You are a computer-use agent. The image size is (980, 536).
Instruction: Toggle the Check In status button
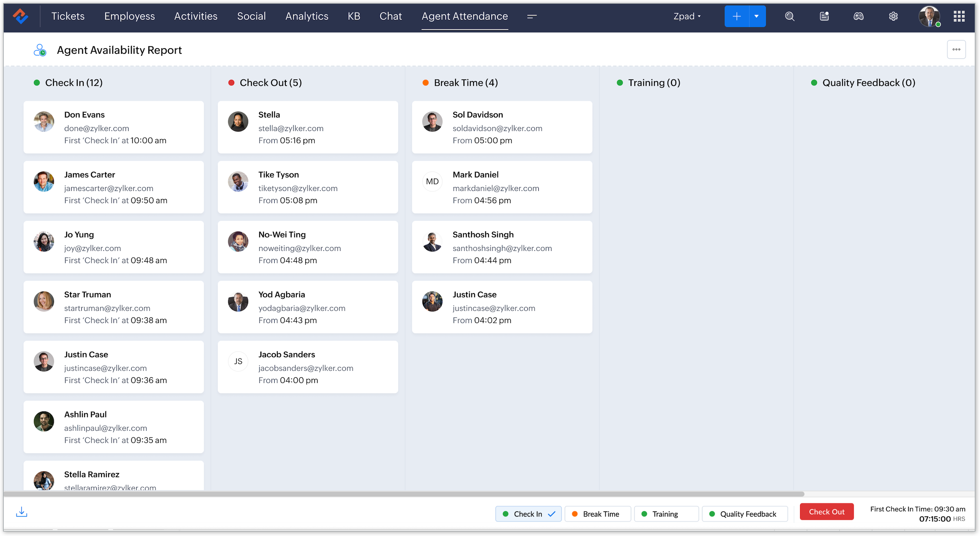(x=528, y=514)
